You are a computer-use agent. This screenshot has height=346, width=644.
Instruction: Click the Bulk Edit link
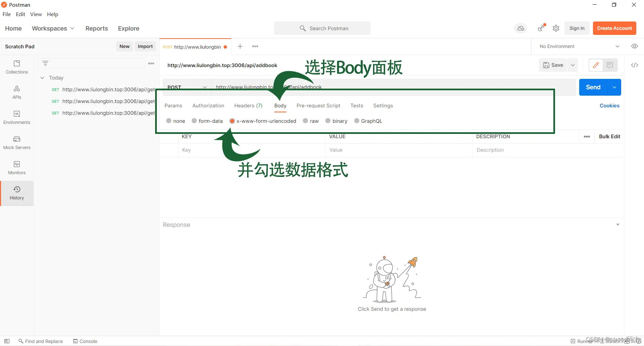609,137
